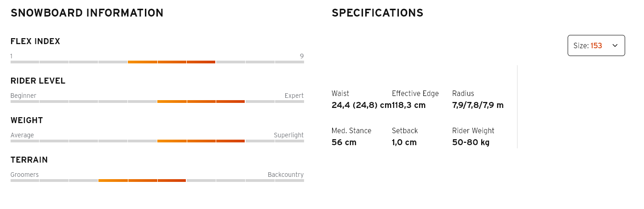Click the chevron arrow in Size selector
Viewport: 644px width, 209px height.
click(x=615, y=45)
